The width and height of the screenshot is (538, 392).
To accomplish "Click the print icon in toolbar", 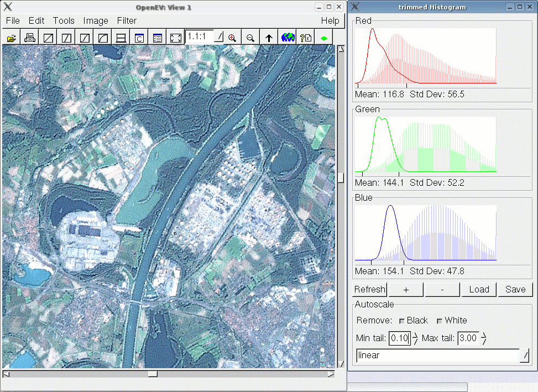I will tap(30, 38).
